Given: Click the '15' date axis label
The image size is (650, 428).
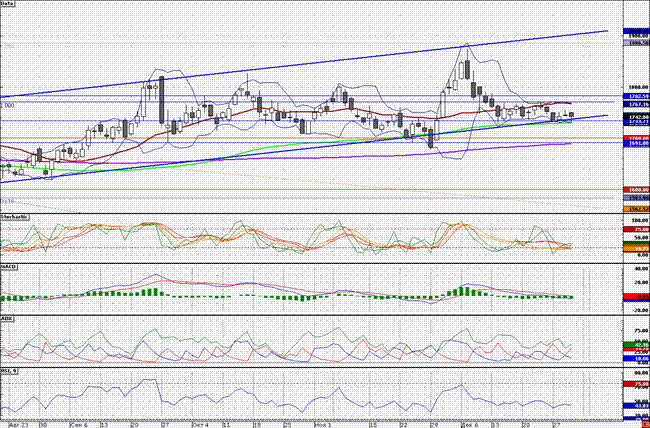Looking at the screenshot, I should (373, 425).
